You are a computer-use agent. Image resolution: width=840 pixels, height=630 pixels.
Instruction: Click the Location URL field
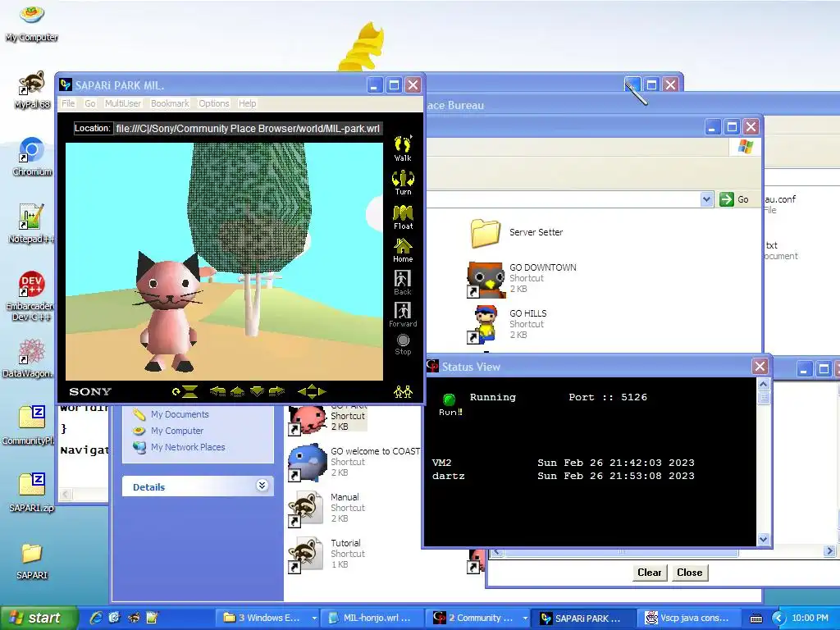(248, 129)
